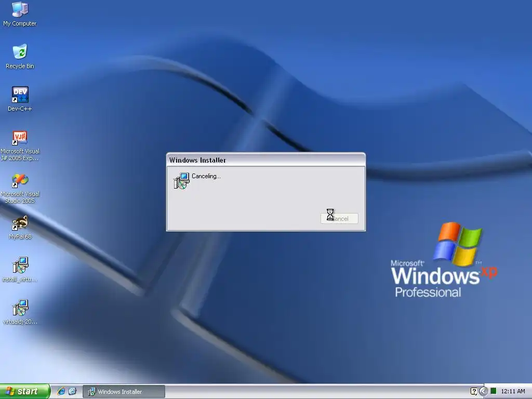This screenshot has height=399, width=532.
Task: Open the Recycle Bin icon
Action: pos(20,56)
